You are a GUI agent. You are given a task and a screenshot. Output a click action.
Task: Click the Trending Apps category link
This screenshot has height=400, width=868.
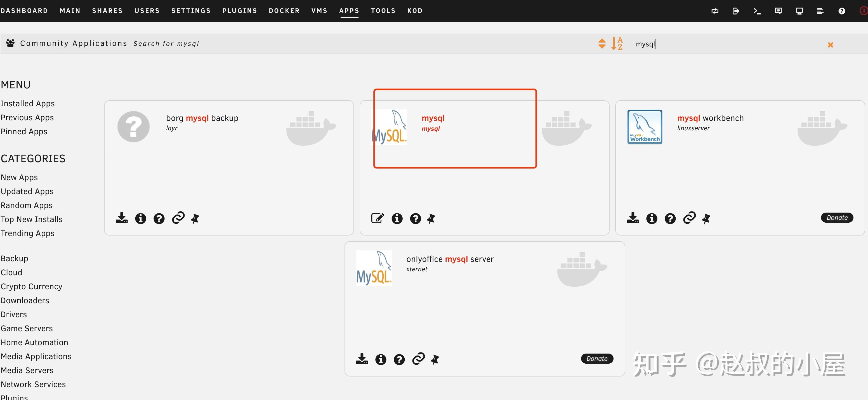point(28,233)
